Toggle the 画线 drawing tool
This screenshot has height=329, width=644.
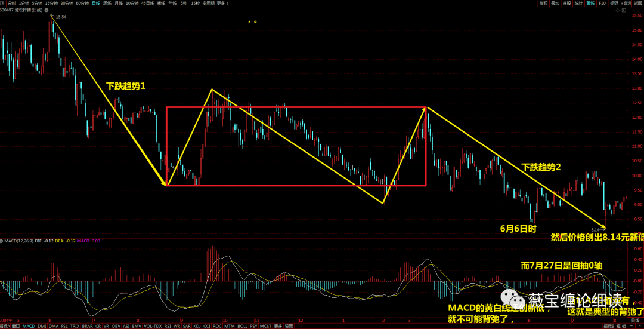(590, 4)
